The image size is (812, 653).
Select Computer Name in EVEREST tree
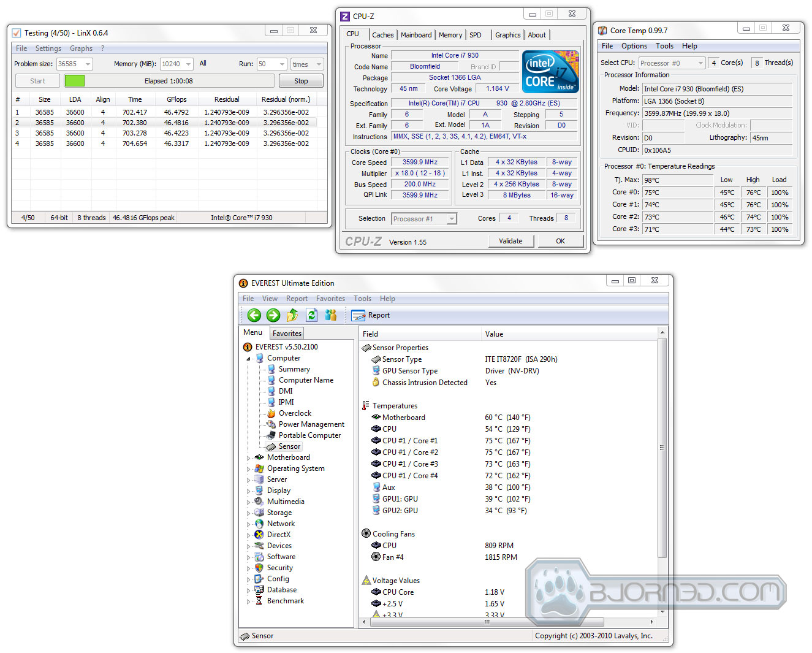coord(306,380)
